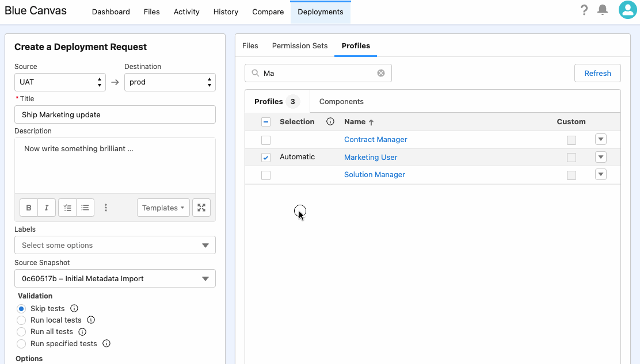Open the Deployments page
The height and width of the screenshot is (364, 640).
(x=321, y=12)
